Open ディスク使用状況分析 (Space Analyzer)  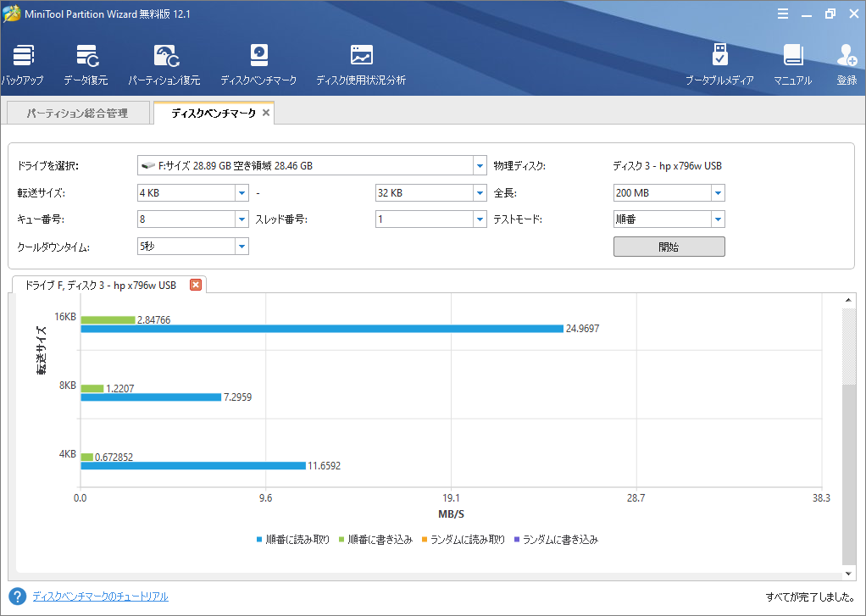click(x=361, y=64)
